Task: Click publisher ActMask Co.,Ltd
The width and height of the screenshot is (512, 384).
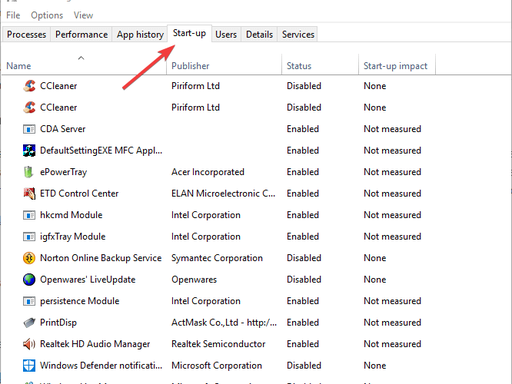Action: click(x=224, y=323)
